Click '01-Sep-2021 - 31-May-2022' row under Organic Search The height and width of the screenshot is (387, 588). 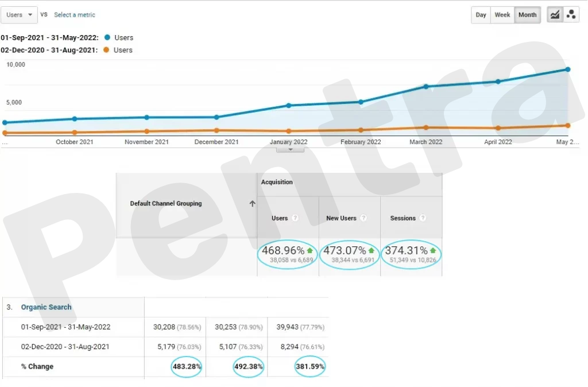coord(65,327)
